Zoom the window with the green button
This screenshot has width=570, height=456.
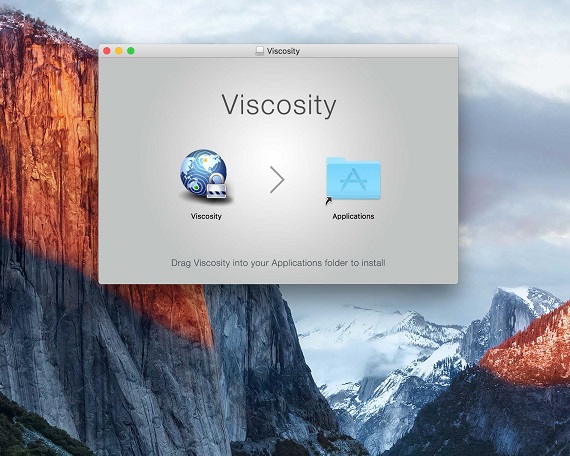pos(131,51)
